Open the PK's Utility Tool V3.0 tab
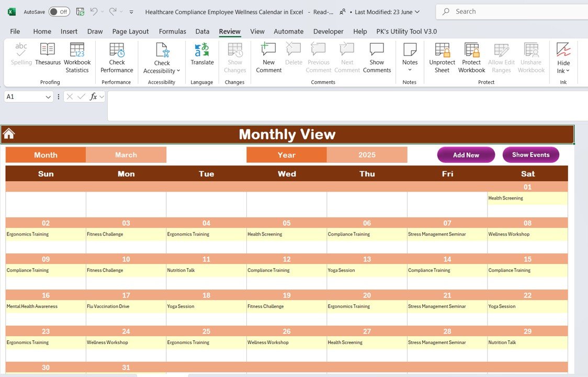 click(406, 31)
